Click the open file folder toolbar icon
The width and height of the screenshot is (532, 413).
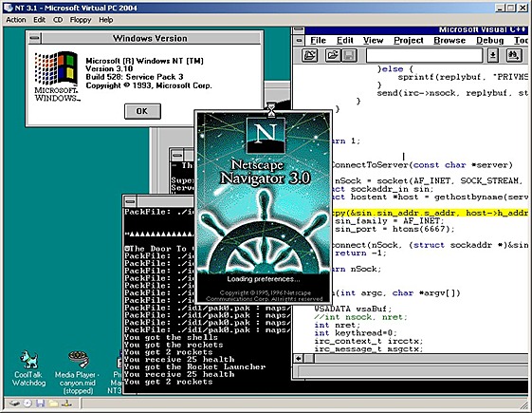click(333, 55)
